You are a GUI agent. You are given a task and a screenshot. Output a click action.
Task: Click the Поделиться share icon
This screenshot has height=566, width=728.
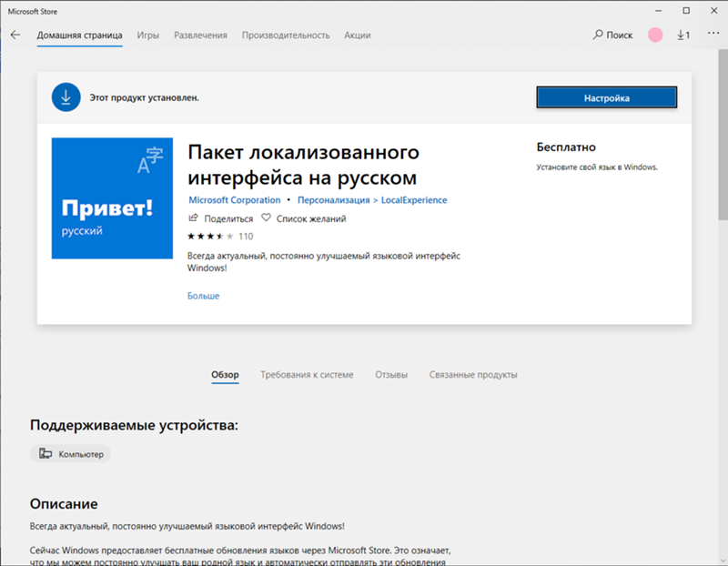click(x=193, y=217)
